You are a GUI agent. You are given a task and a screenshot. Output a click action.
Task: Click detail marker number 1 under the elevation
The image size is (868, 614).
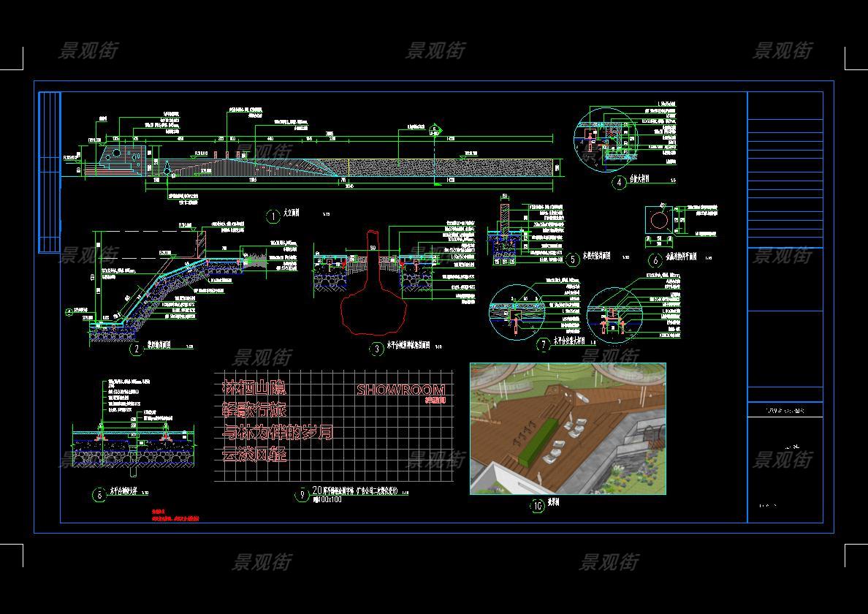tap(273, 216)
